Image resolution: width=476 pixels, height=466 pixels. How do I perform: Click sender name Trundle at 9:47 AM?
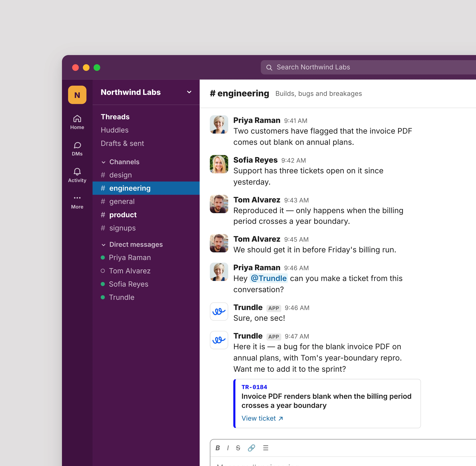248,336
